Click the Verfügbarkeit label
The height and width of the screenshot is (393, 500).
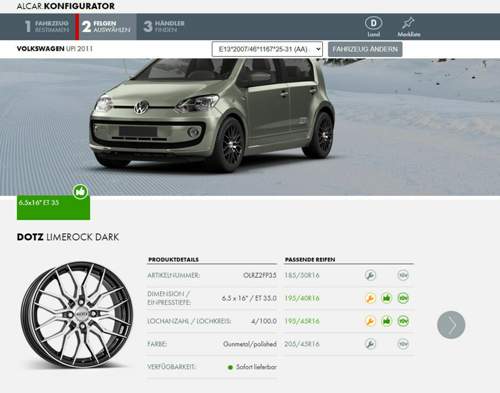(x=171, y=367)
